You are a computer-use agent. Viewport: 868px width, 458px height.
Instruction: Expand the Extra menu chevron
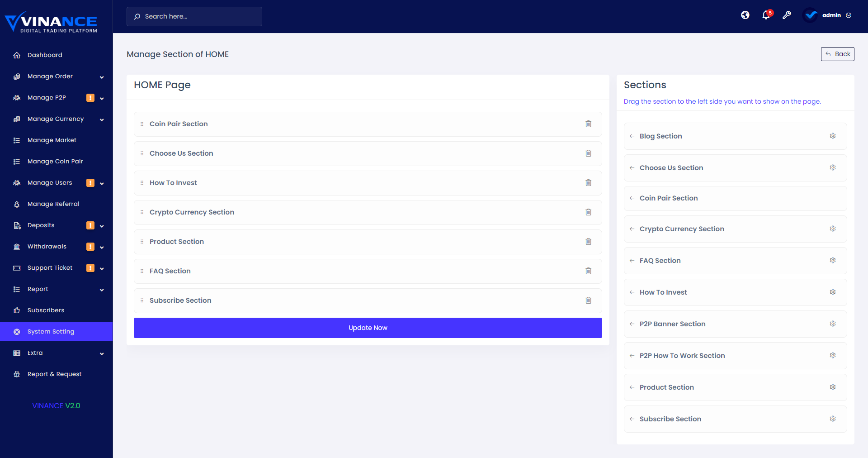pos(102,353)
